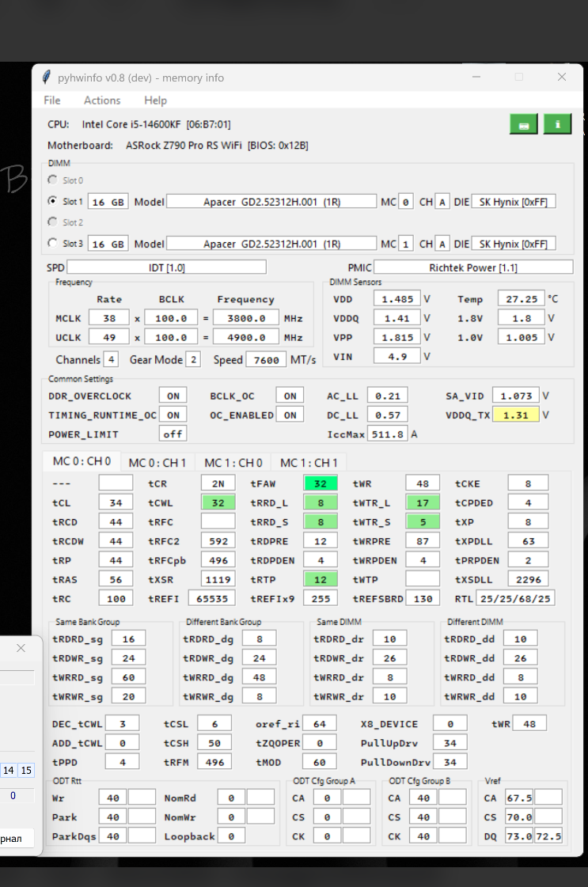
Task: Click the SA_VID value 1.073
Action: (516, 396)
